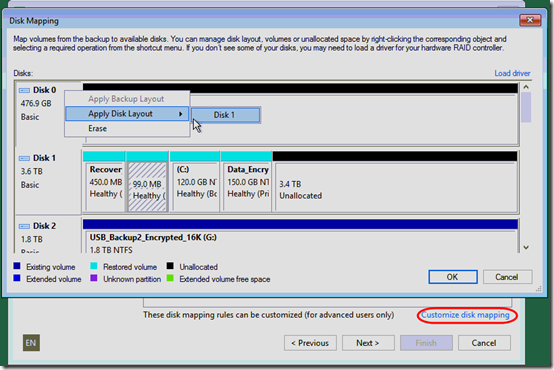Close the Disk Mapping dialog
This screenshot has height=370, width=554.
(530, 20)
